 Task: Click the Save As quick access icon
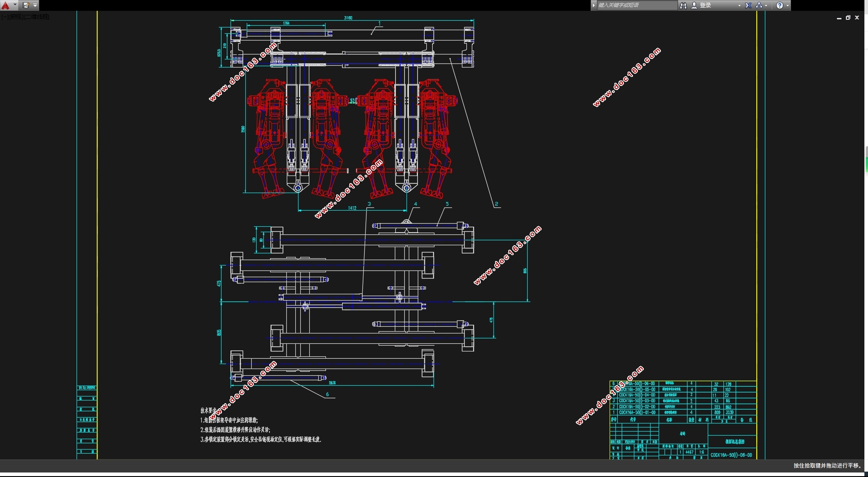click(x=26, y=5)
